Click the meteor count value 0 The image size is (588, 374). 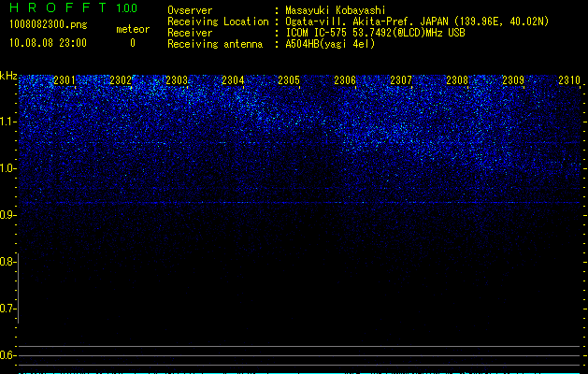133,43
